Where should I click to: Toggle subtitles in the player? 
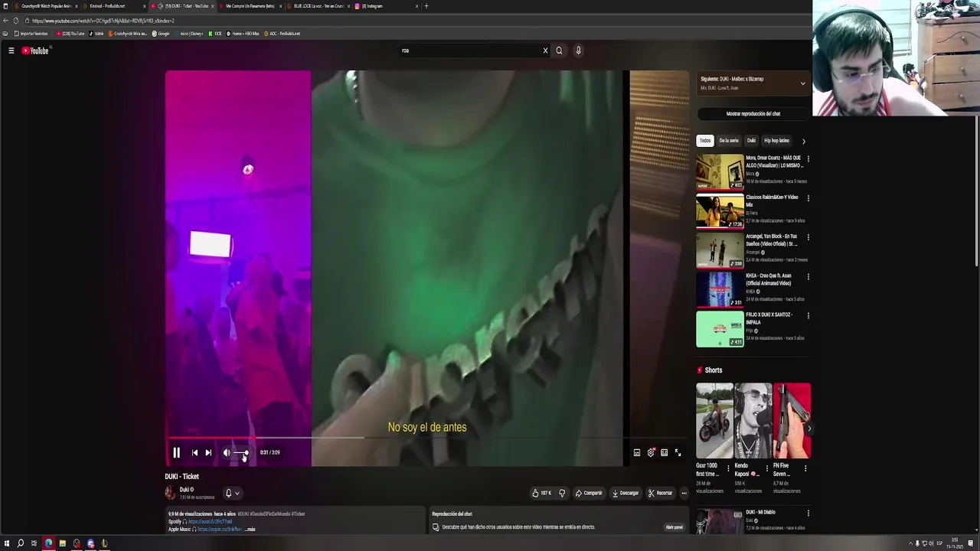637,452
